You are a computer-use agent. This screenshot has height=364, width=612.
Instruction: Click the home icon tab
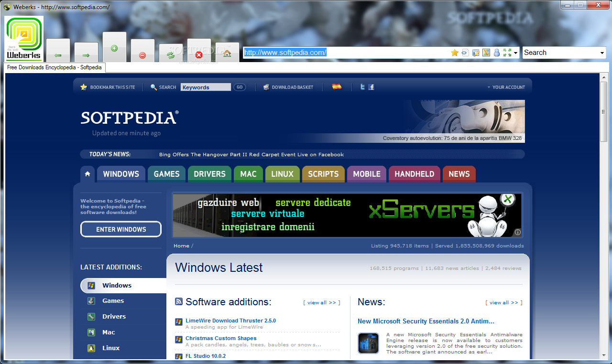[87, 174]
